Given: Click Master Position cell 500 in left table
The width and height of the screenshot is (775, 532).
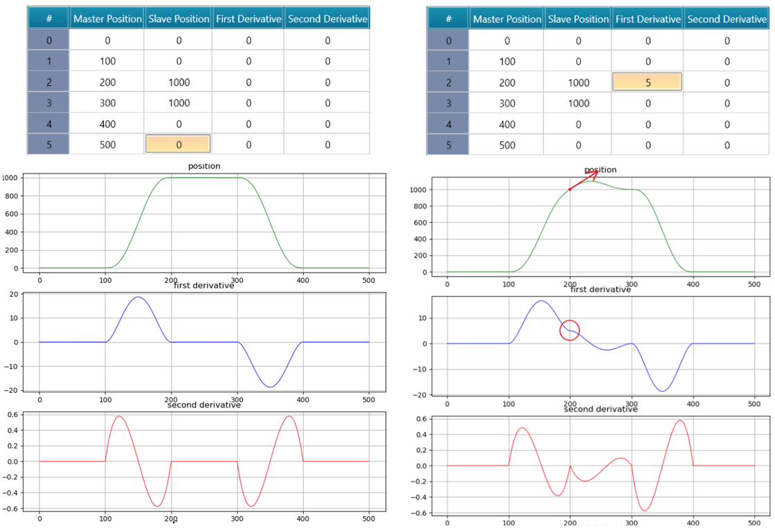Looking at the screenshot, I should (x=107, y=145).
